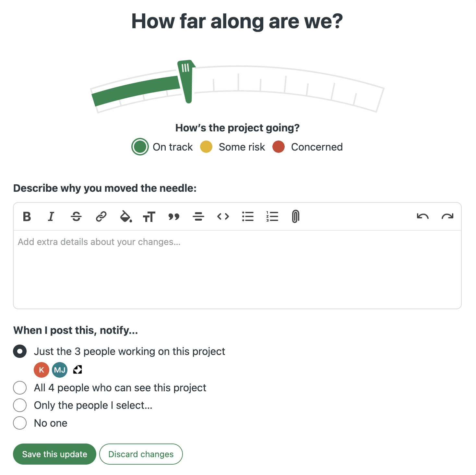Change text size with the heading icon
476x475 pixels.
(149, 216)
